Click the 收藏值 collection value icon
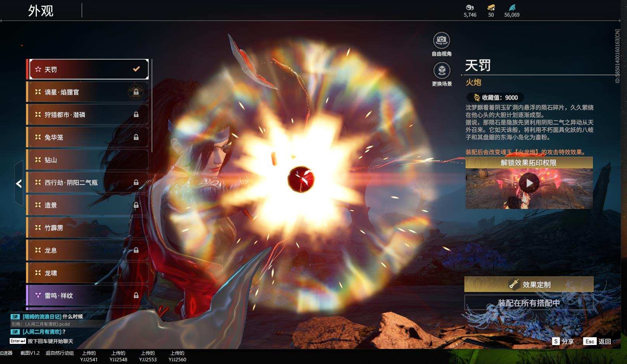The width and height of the screenshot is (627, 364). point(477,98)
